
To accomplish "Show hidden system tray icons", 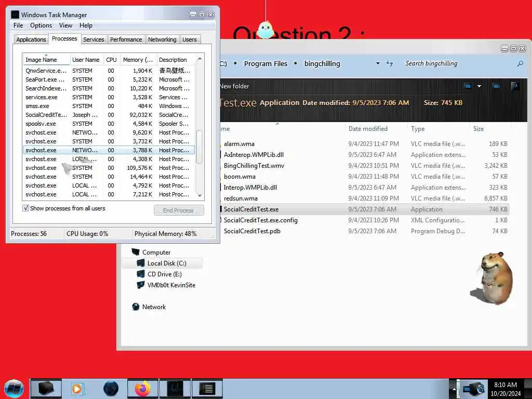I will pos(454,389).
